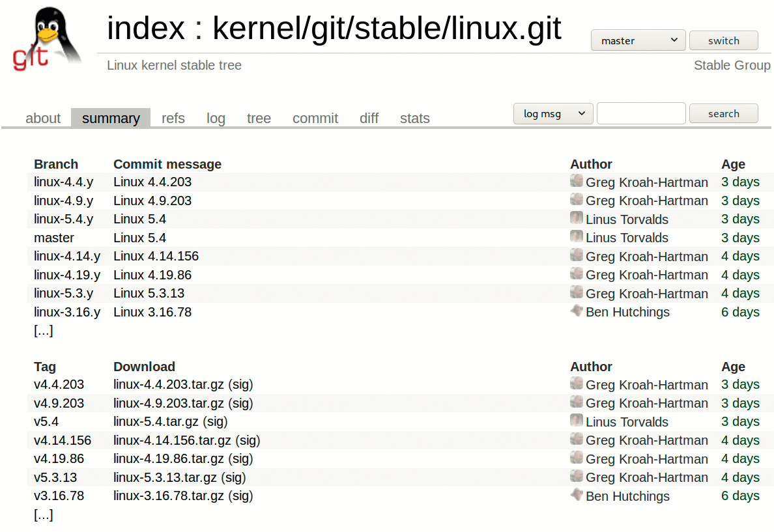Screen dimensions: 774x532
Task: Click Greg Kroah-Hartman's avatar on the linux-5.3.y row
Action: click(x=577, y=292)
